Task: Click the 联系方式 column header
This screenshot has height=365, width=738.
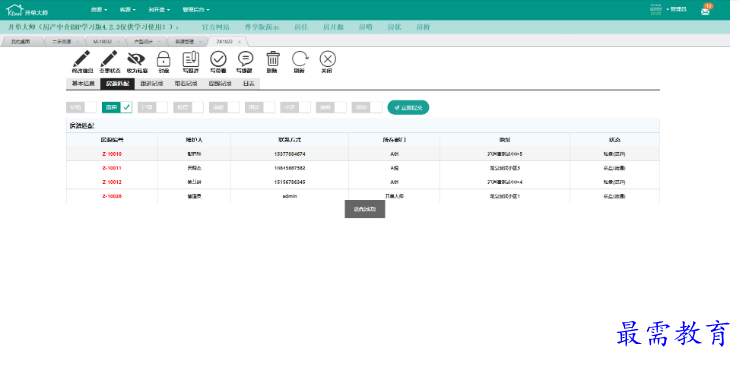Action: pos(289,140)
